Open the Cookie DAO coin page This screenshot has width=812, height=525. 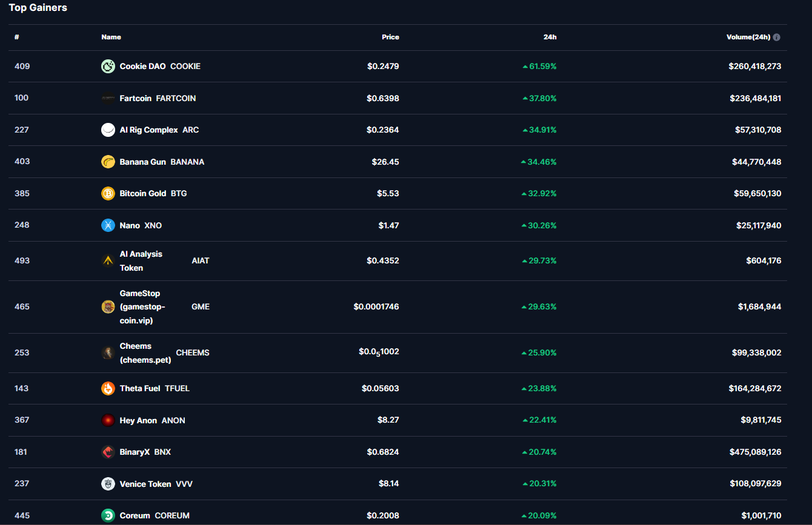click(x=142, y=67)
